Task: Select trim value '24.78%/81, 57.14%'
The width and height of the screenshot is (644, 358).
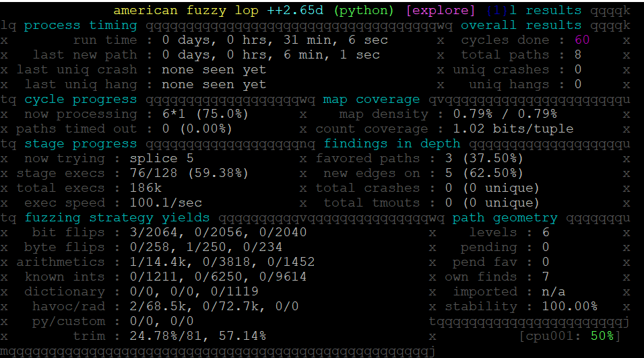Action: point(198,336)
